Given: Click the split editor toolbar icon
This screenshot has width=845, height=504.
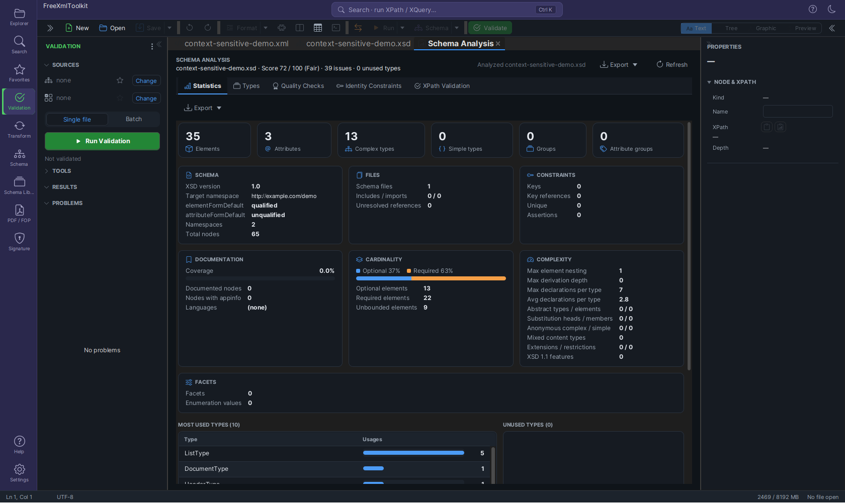Looking at the screenshot, I should (300, 28).
